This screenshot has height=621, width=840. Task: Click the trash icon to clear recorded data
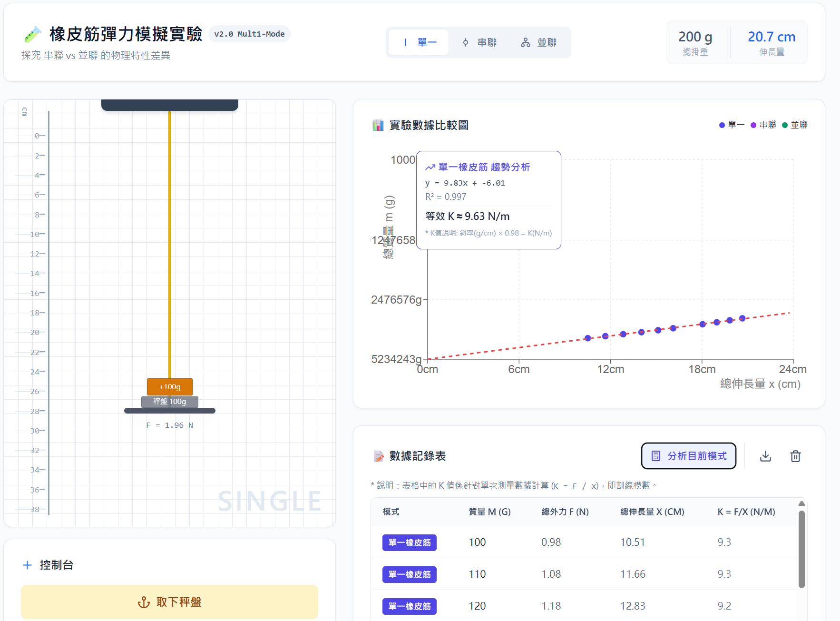click(x=796, y=456)
